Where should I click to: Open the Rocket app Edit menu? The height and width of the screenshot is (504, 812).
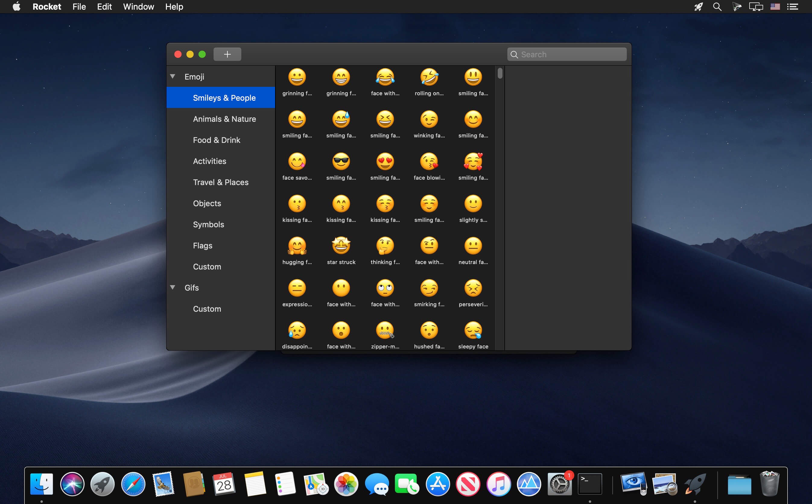(105, 6)
